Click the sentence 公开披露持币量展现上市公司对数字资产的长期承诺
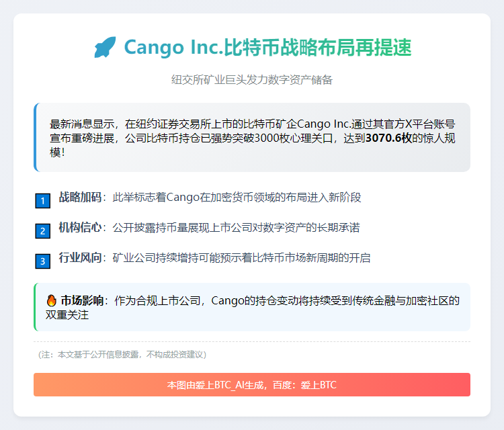The image size is (504, 430). click(236, 227)
